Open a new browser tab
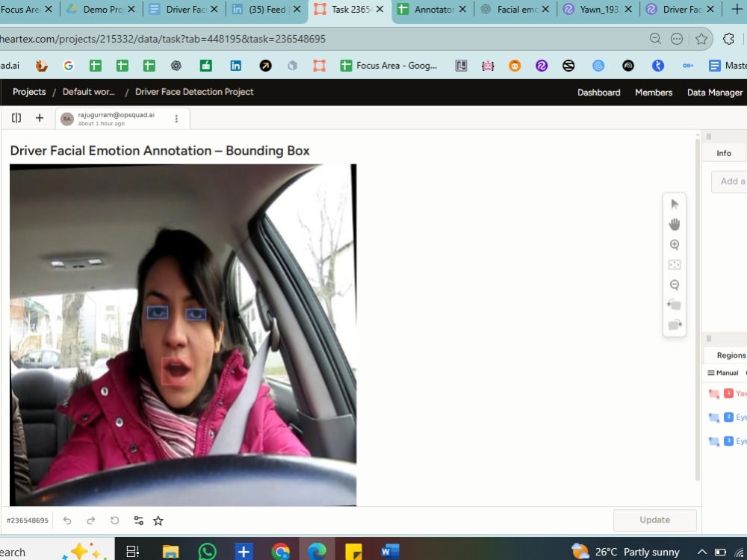The height and width of the screenshot is (560, 747). (737, 9)
